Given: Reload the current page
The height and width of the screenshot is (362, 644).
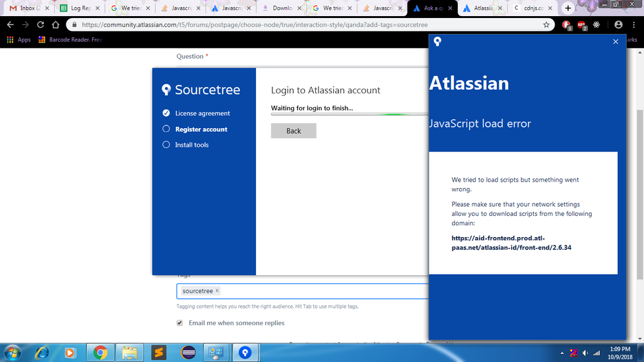Looking at the screenshot, I should tap(40, 24).
